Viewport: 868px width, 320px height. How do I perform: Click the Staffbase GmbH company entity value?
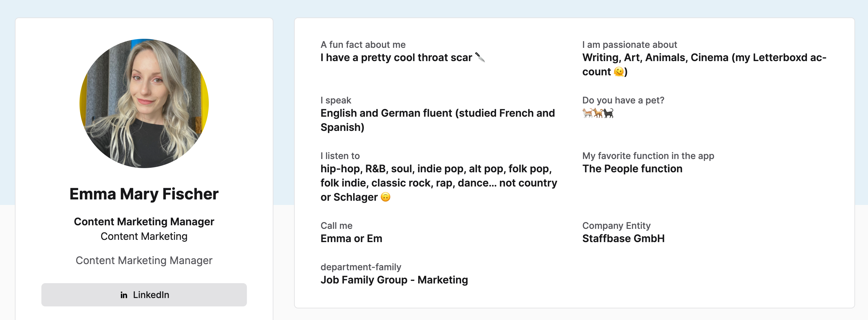(x=623, y=239)
